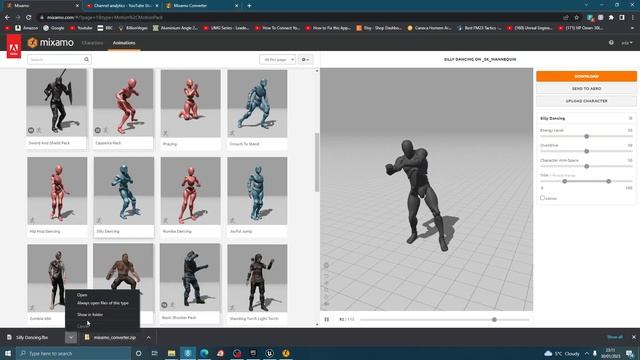Click the animation timeline scrubber
This screenshot has width=640, height=360.
tap(494, 320)
